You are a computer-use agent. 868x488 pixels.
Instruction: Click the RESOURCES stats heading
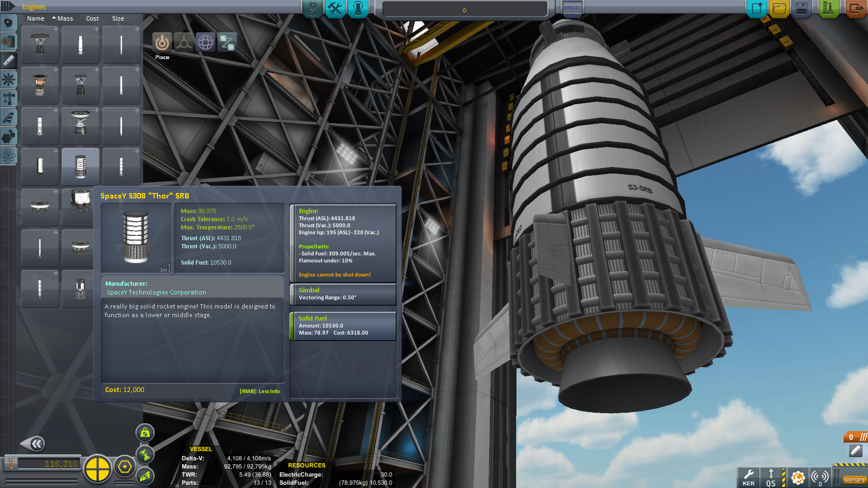click(307, 465)
